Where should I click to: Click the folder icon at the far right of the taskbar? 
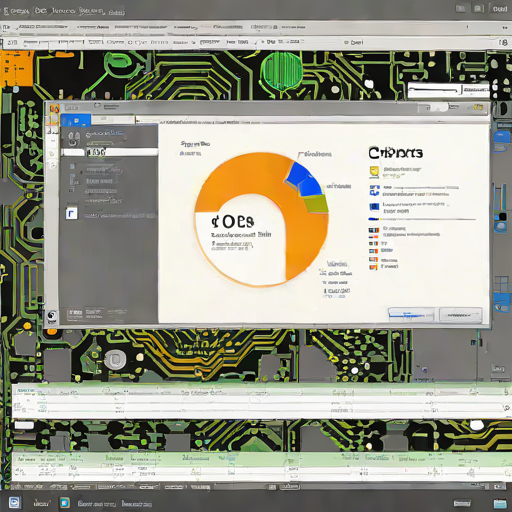[x=500, y=503]
